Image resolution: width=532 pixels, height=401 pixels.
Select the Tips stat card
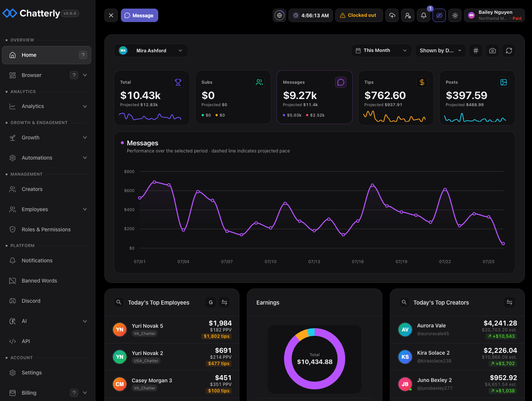pos(396,97)
